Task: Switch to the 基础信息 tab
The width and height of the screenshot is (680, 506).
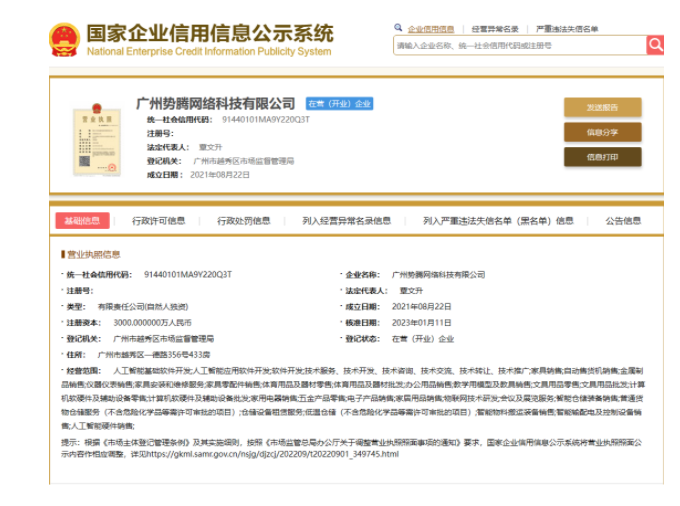Action: (x=82, y=221)
